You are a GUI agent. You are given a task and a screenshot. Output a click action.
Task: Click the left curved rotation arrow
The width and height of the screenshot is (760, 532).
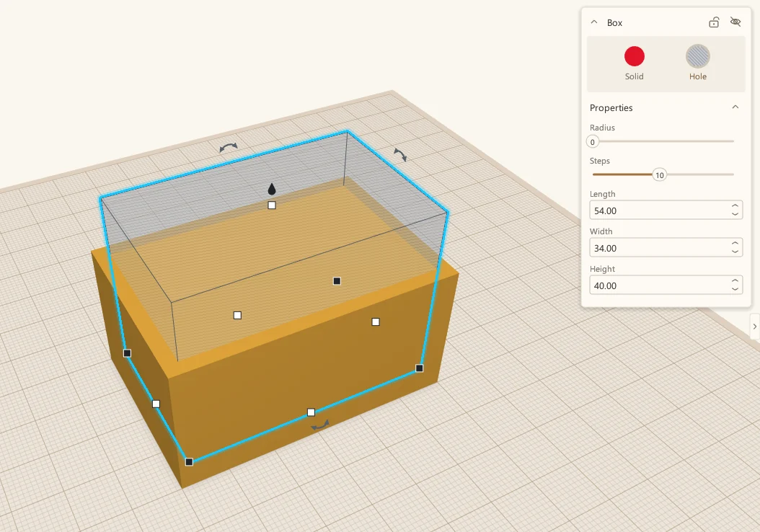point(229,147)
